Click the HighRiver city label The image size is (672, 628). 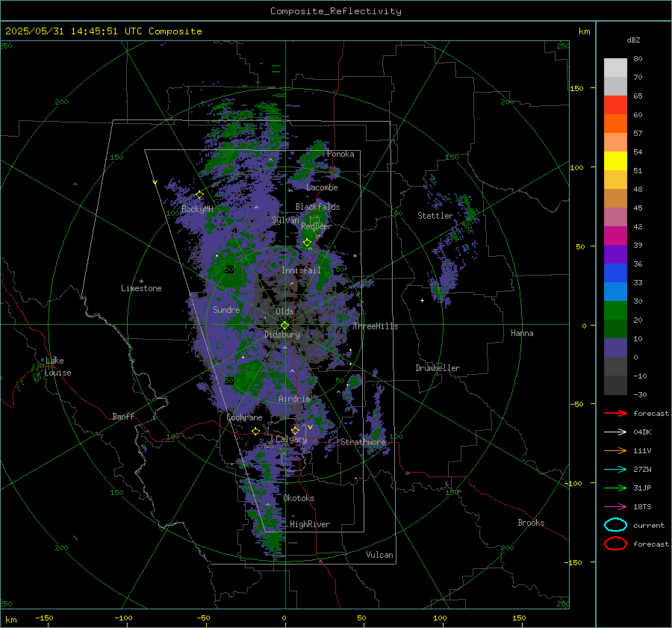point(310,524)
